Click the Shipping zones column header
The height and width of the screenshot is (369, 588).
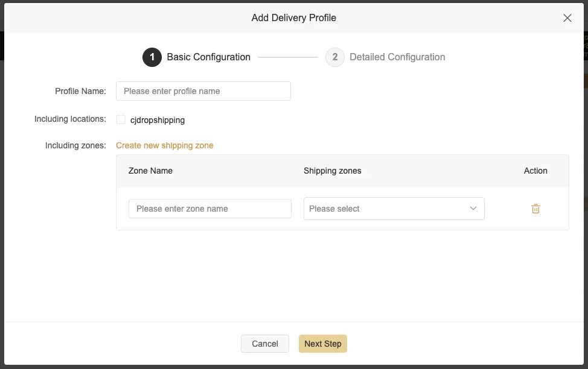(332, 171)
